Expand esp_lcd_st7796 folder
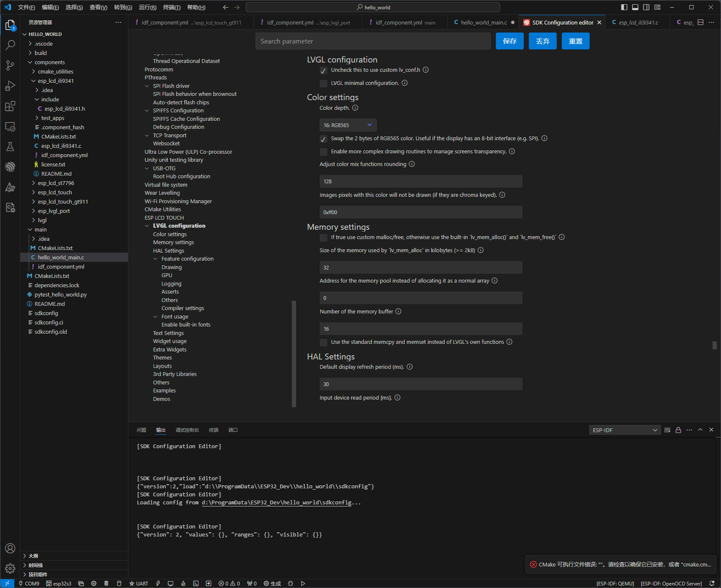Screen dimensions: 721x588 56,183
